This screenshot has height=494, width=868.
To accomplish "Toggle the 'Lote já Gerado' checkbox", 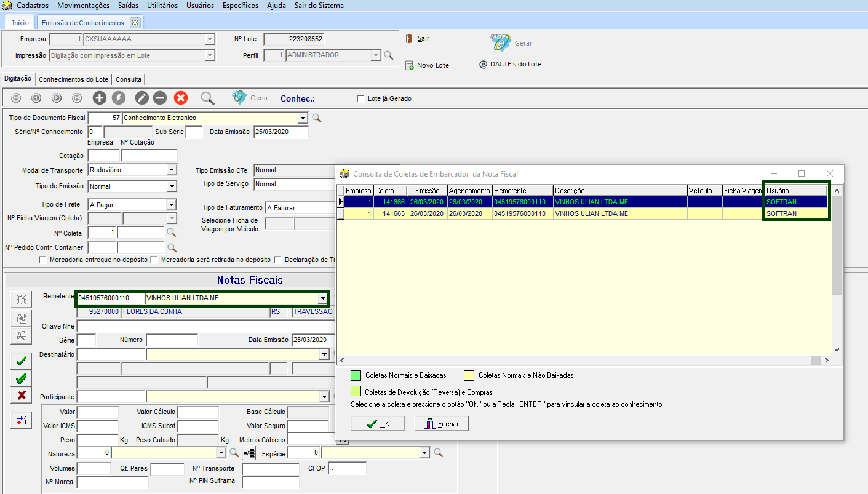I will pos(360,98).
